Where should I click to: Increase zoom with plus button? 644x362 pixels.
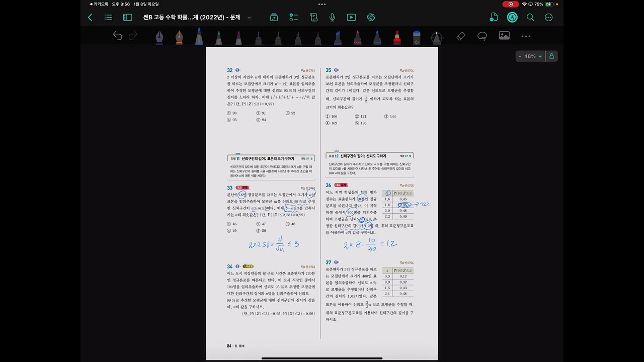tap(540, 56)
